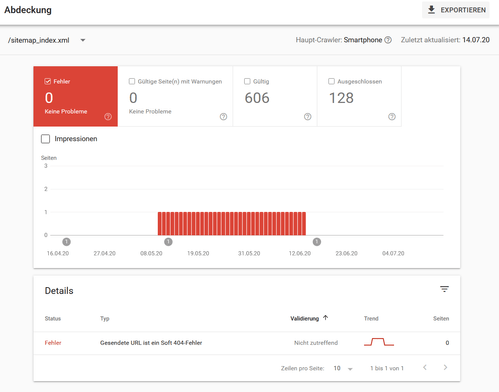Open the /sitemap_index.xml dropdown
The height and width of the screenshot is (392, 499).
(47, 40)
